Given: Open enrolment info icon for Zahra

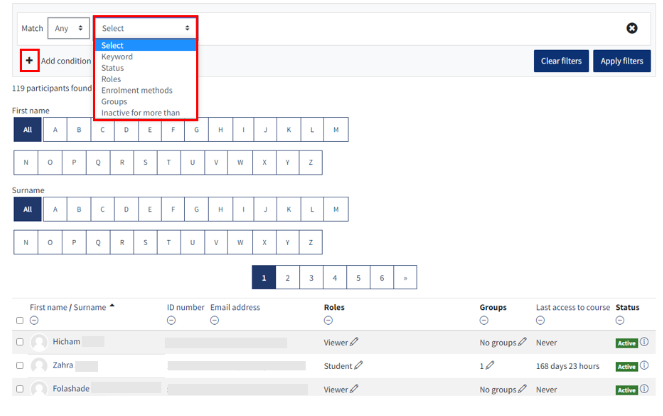Looking at the screenshot, I should (644, 365).
